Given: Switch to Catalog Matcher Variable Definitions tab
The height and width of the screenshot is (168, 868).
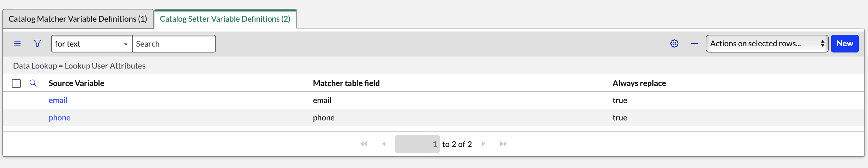Looking at the screenshot, I should coord(78,19).
